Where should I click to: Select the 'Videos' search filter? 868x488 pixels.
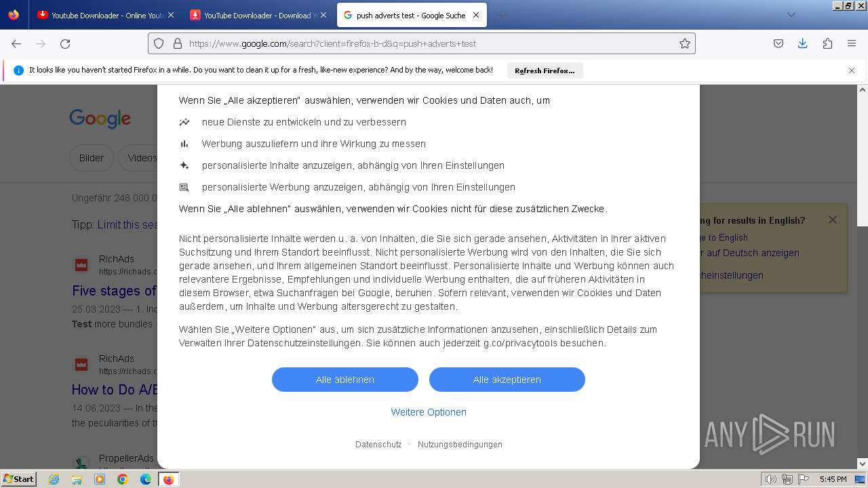click(138, 158)
